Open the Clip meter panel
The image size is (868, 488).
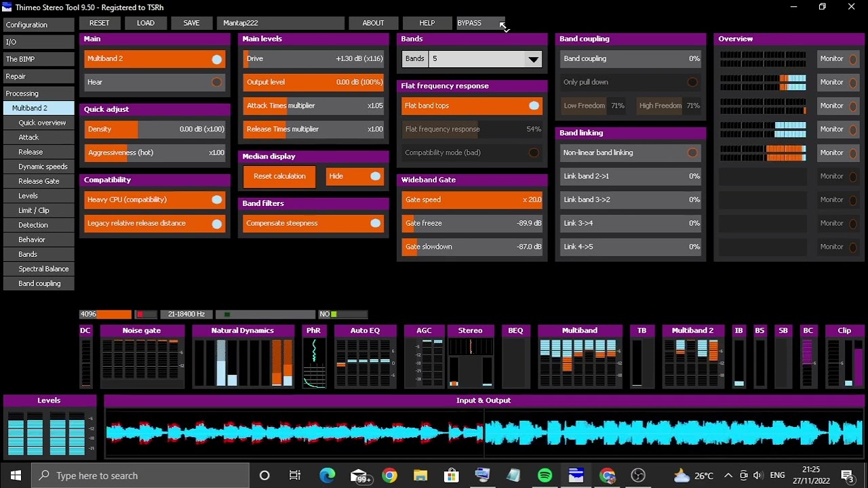click(844, 357)
